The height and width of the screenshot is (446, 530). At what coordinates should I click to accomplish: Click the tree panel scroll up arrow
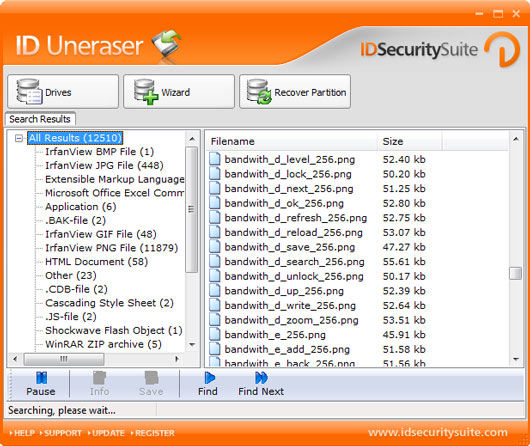click(x=192, y=139)
